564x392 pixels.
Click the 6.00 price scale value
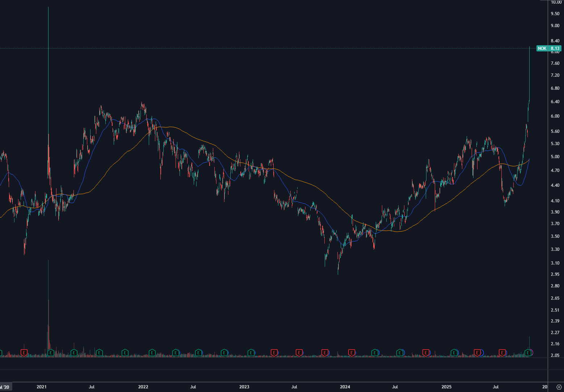[x=555, y=116]
